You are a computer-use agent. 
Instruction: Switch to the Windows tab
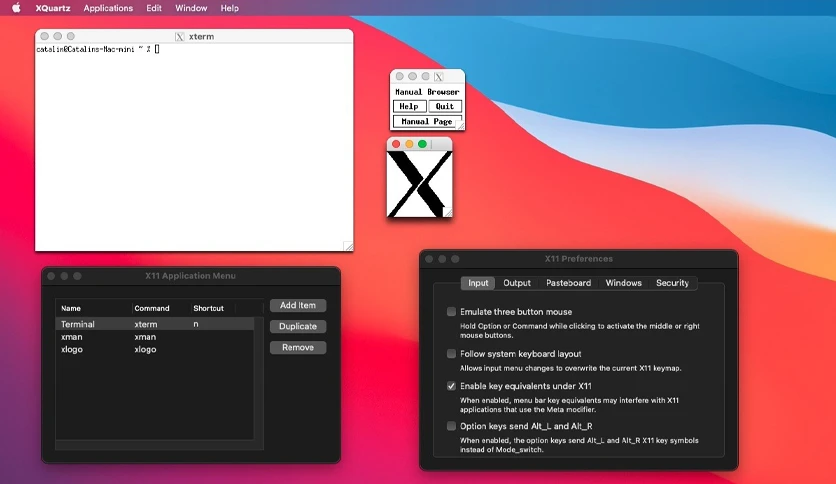pos(623,283)
